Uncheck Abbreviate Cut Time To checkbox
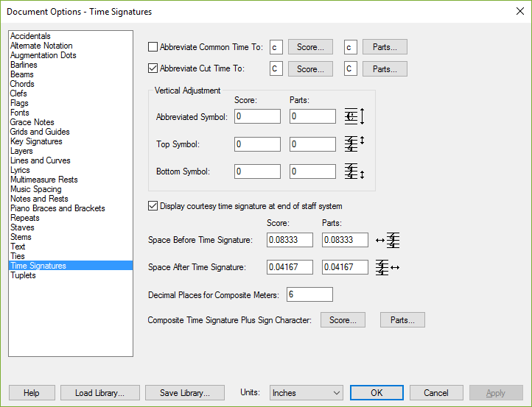 (x=153, y=68)
